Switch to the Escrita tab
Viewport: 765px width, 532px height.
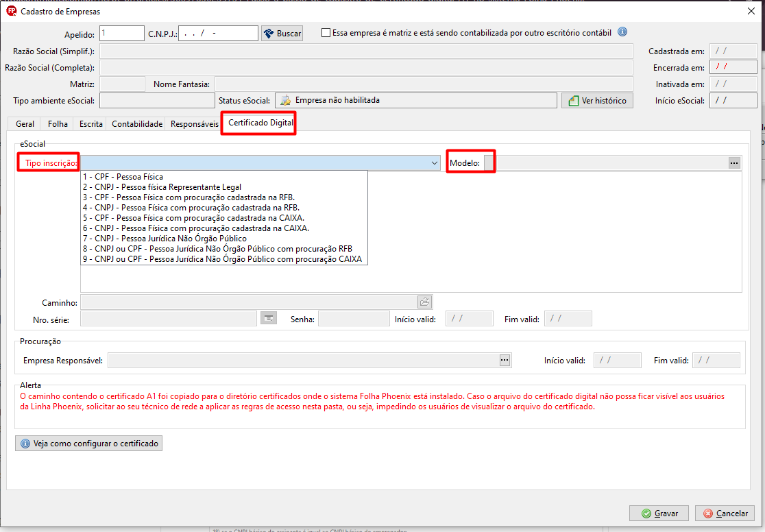90,124
